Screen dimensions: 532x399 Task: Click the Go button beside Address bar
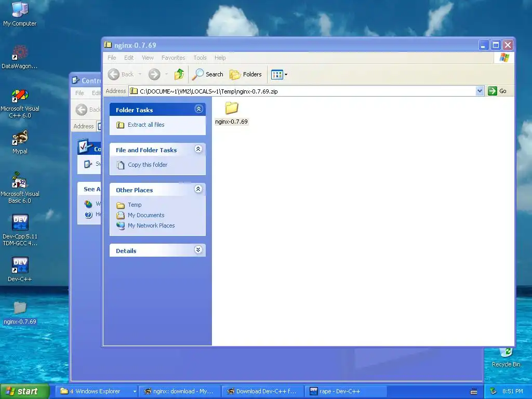pyautogui.click(x=497, y=91)
